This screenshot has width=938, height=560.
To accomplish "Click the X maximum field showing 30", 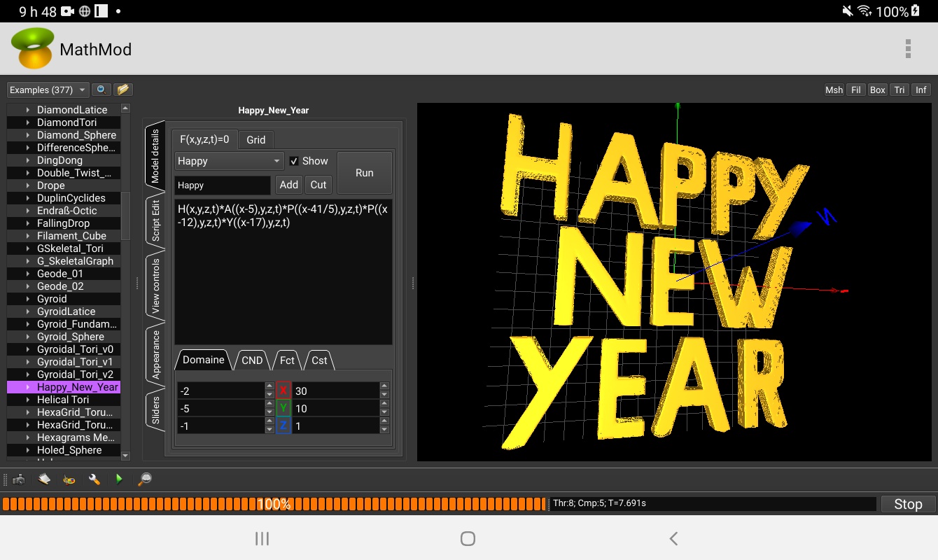I will (x=336, y=391).
